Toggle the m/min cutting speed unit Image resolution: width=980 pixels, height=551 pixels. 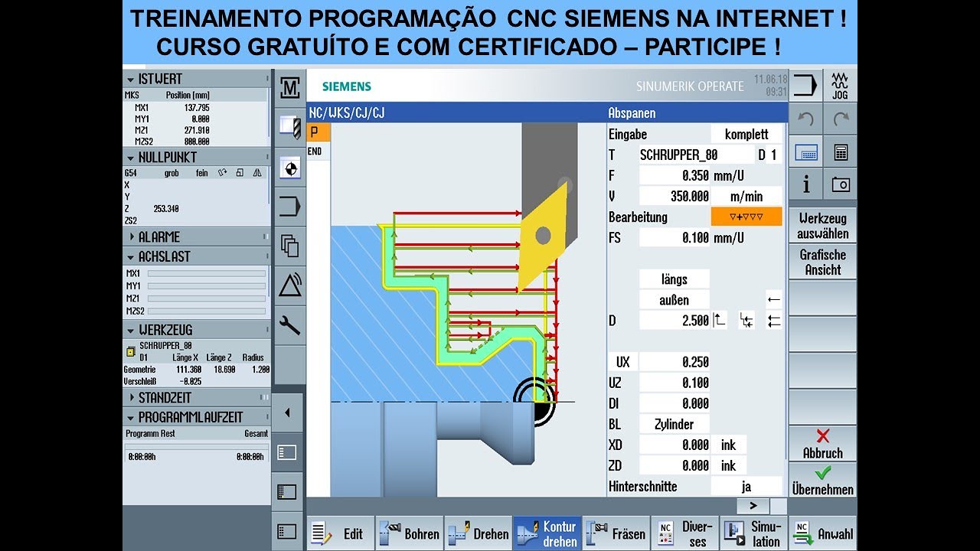(x=746, y=196)
